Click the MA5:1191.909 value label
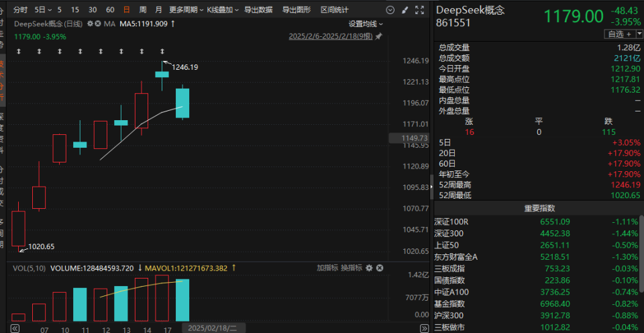This screenshot has height=333, width=644. pos(144,24)
